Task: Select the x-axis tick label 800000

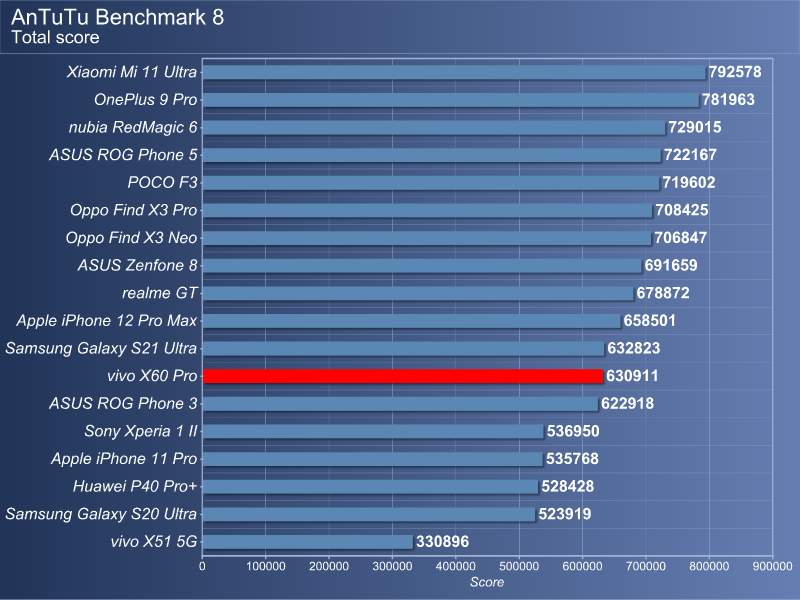Action: tap(709, 566)
